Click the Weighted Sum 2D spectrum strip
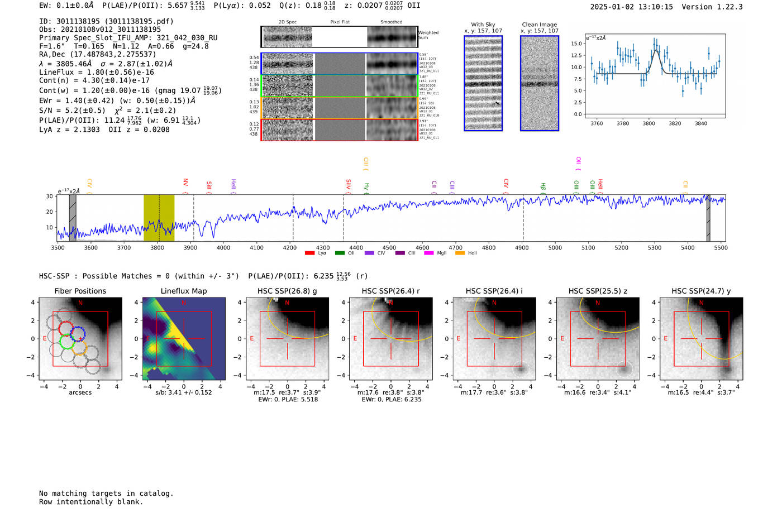The width and height of the screenshot is (782, 532). point(340,37)
